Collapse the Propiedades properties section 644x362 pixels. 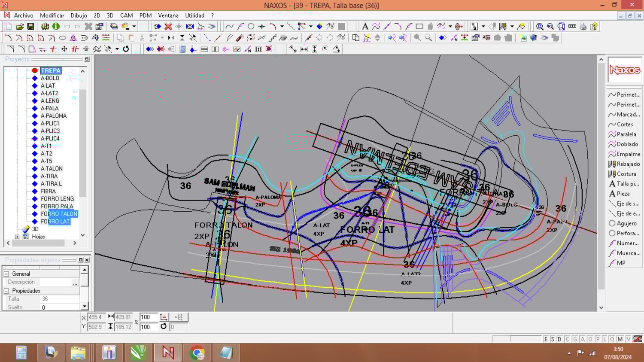(6, 291)
